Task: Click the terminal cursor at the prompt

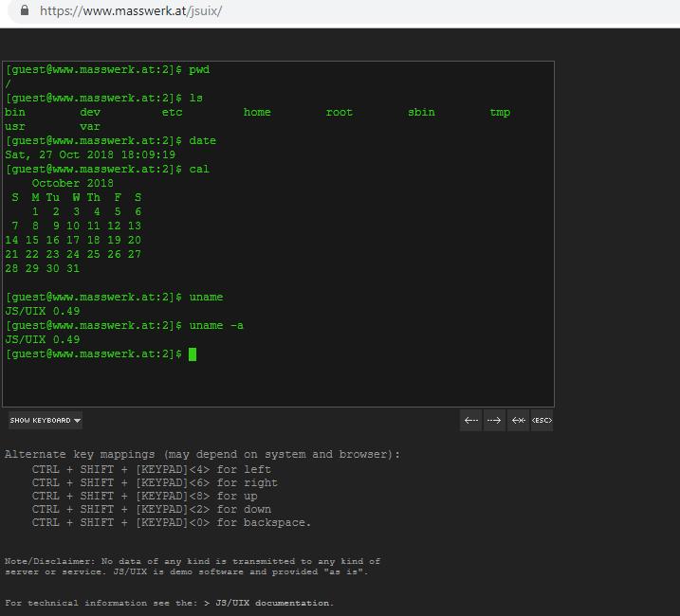Action: [x=193, y=354]
